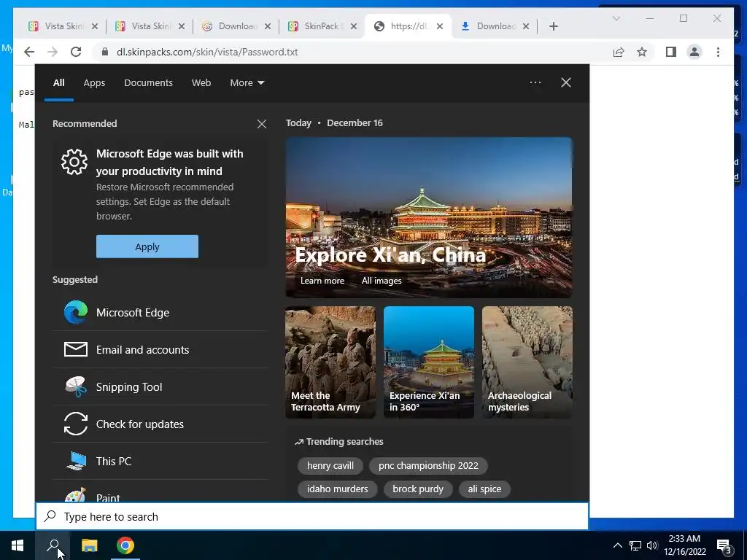Open Microsoft Edge from Suggested

tap(160, 312)
